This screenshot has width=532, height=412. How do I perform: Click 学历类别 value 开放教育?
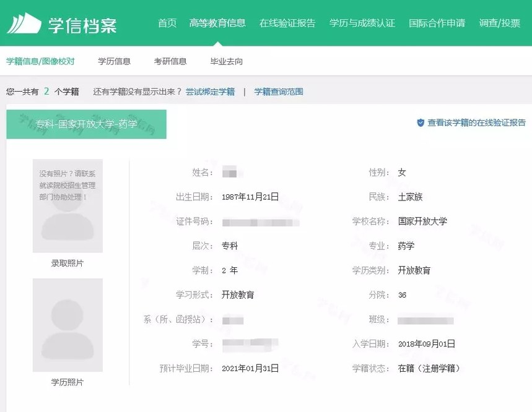coord(414,270)
